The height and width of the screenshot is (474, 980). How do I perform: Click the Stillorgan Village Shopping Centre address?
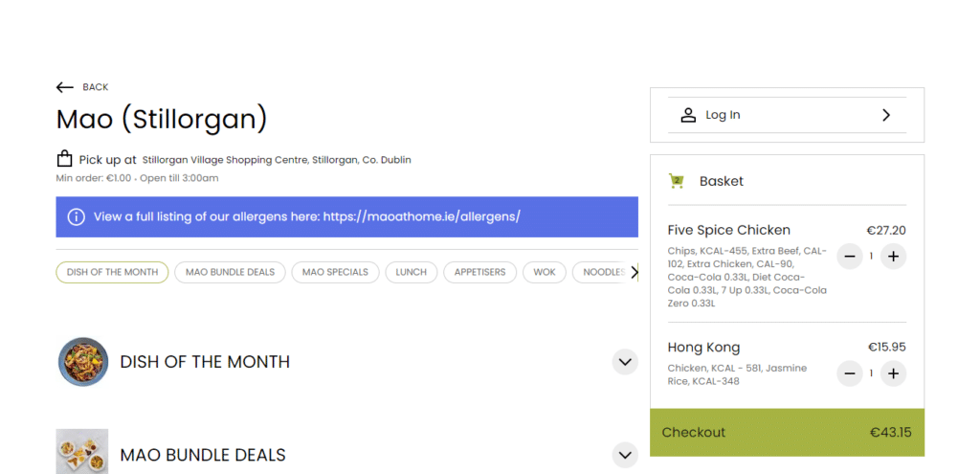coord(277,160)
